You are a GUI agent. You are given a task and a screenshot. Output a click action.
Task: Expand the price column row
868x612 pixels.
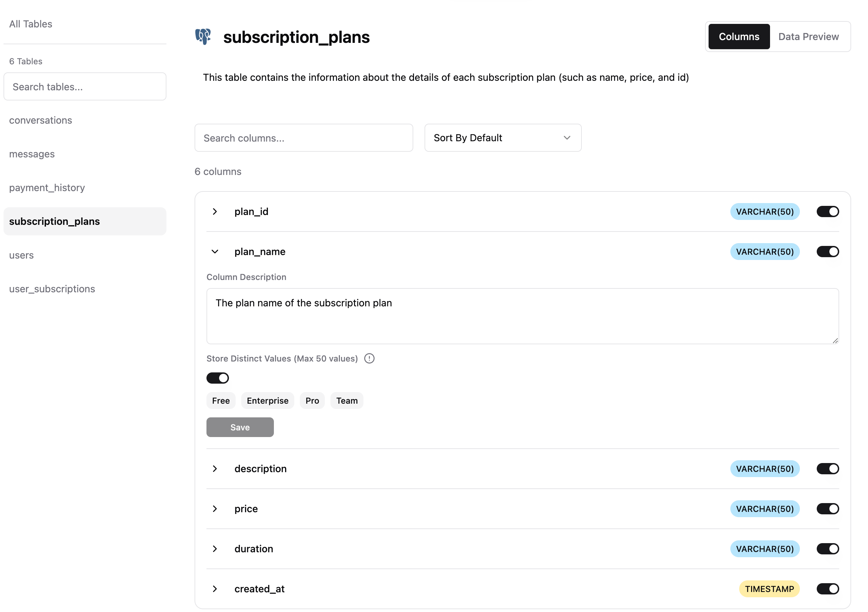coord(215,509)
